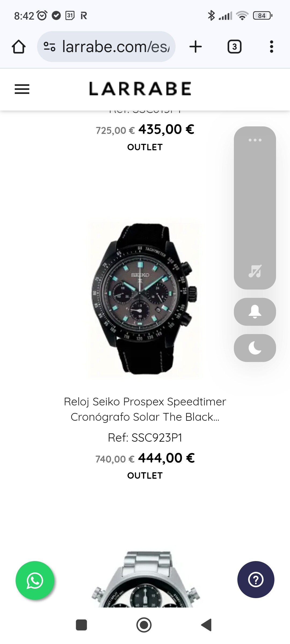Open the silver chronograph watch thumbnail
This screenshot has width=290, height=644.
click(x=145, y=579)
